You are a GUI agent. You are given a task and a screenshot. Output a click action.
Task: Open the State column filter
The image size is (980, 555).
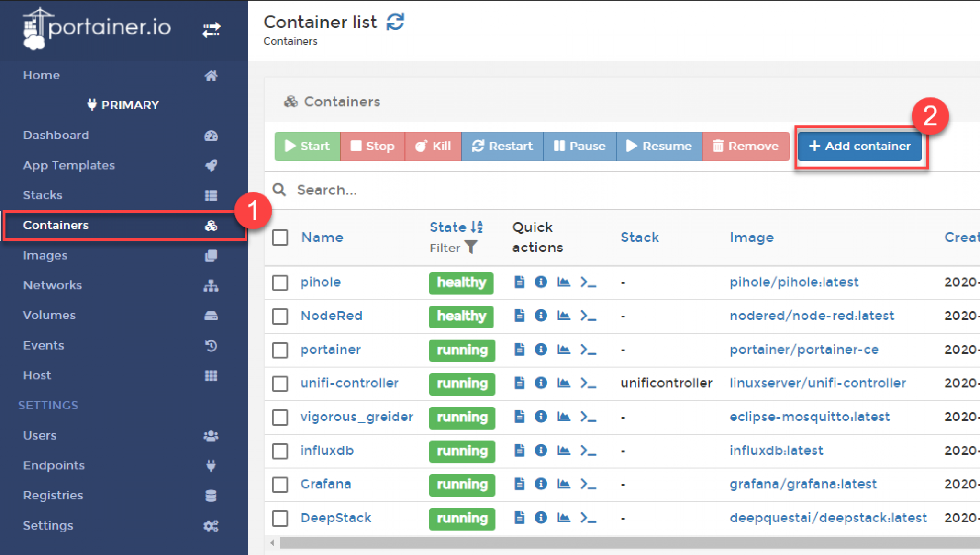tap(472, 248)
